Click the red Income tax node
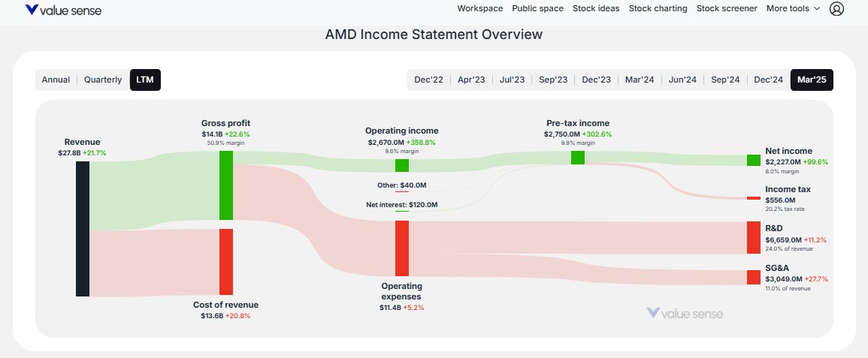 point(754,198)
